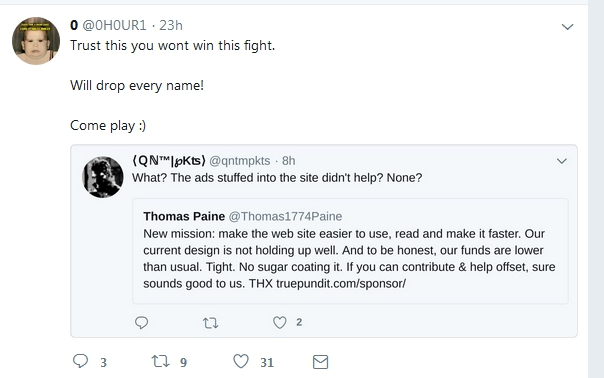Click the display name 0 in bold
Viewport: 604px width, 378px height.
tap(74, 25)
